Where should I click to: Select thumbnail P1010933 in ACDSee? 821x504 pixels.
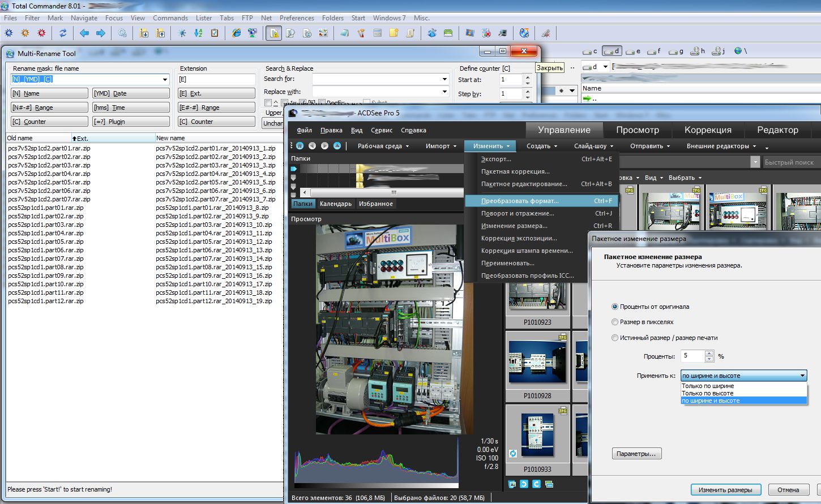[x=537, y=440]
